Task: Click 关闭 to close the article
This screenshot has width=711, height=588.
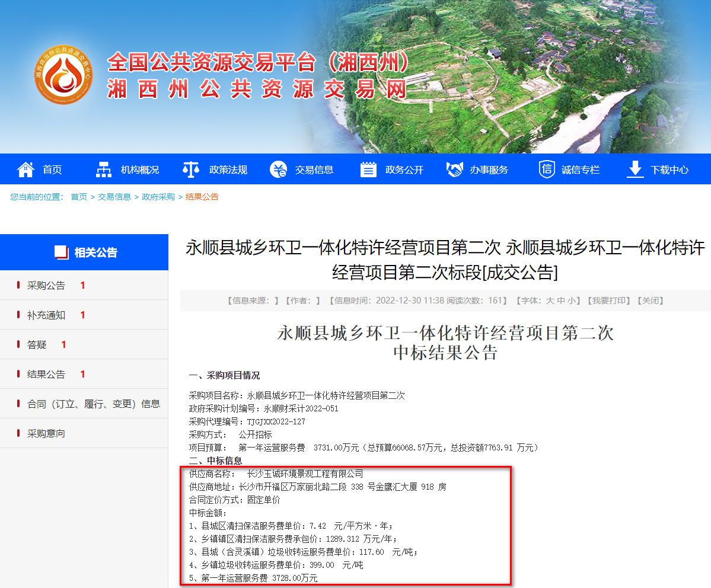Action: click(649, 301)
